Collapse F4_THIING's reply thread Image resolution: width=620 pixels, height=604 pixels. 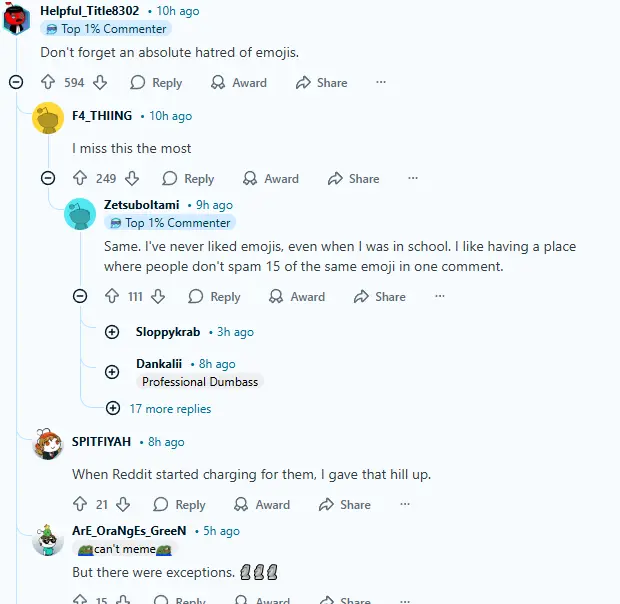click(x=48, y=178)
